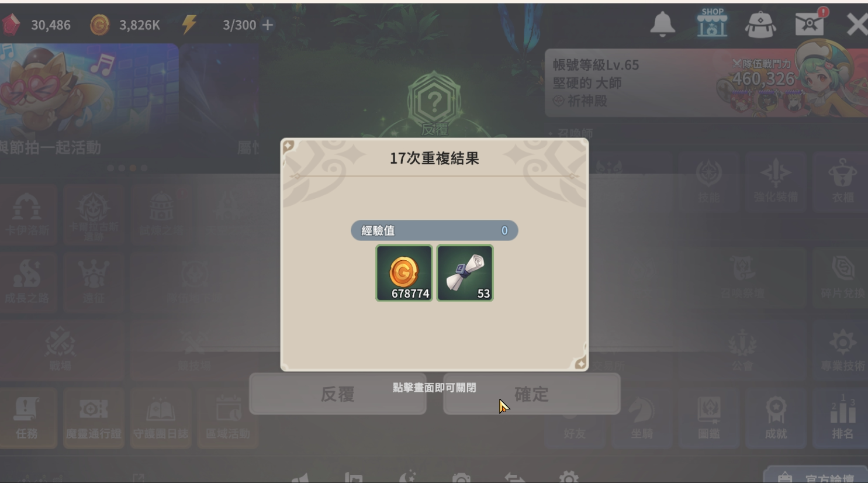
Task: Open the 專業技術 gear icon
Action: (842, 349)
